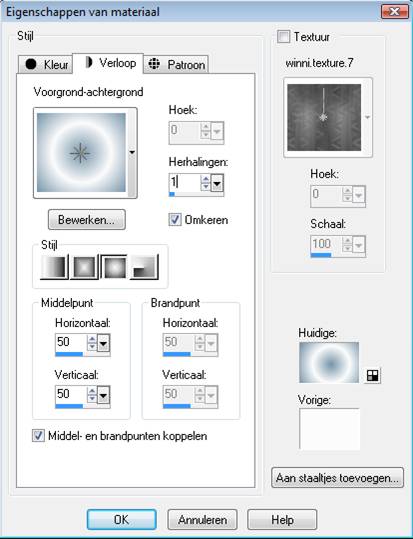Click the Verloop half-circle tab icon
The height and width of the screenshot is (539, 413).
point(89,63)
